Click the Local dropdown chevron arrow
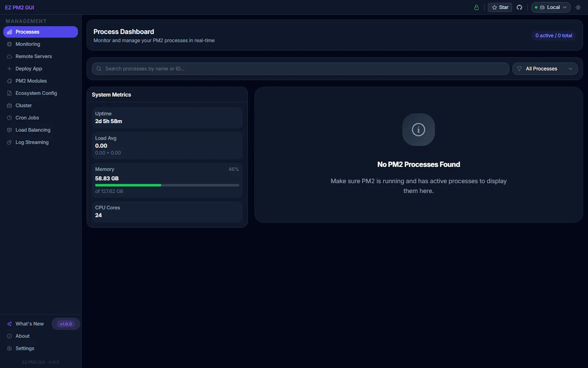Image resolution: width=588 pixels, height=368 pixels. [x=565, y=7]
